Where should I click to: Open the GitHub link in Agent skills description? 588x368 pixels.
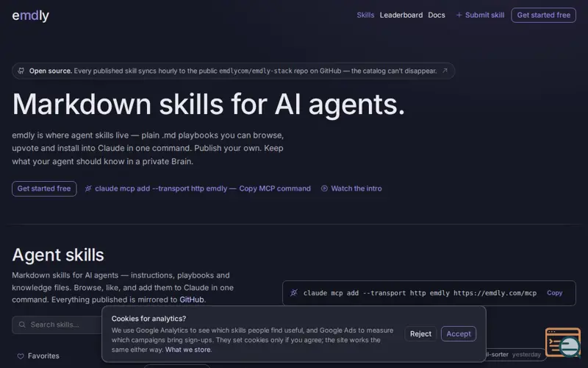click(x=192, y=300)
